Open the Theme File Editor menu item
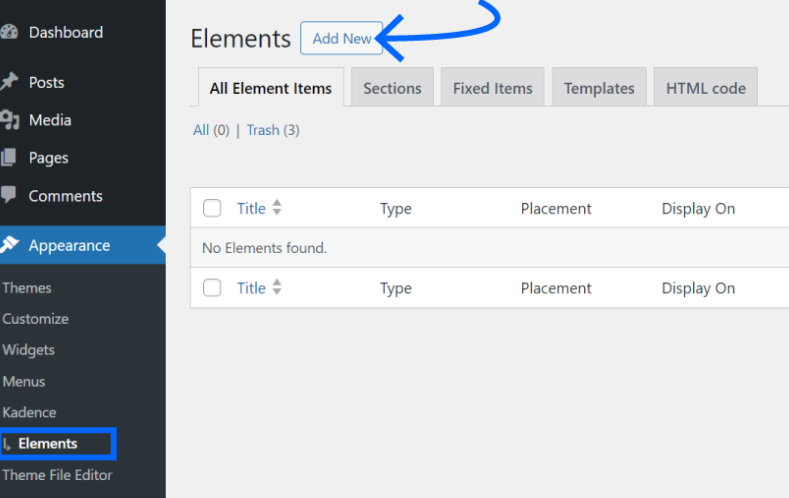 57,475
